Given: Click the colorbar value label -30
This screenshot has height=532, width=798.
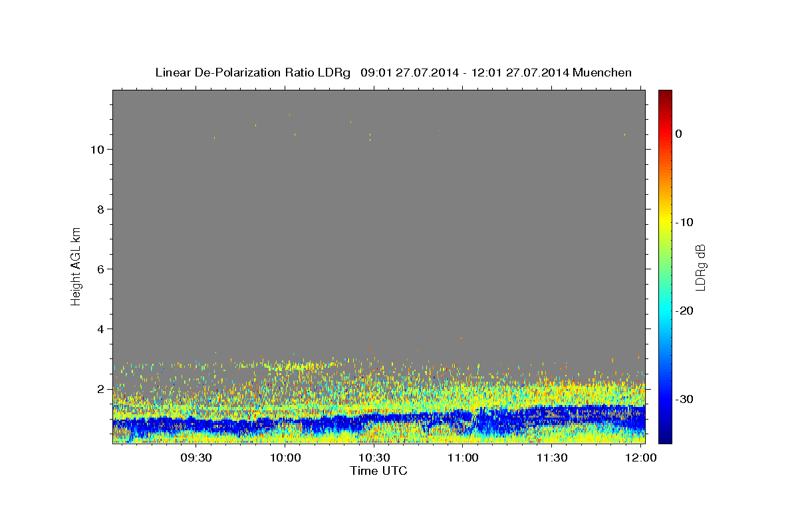Looking at the screenshot, I should 685,399.
